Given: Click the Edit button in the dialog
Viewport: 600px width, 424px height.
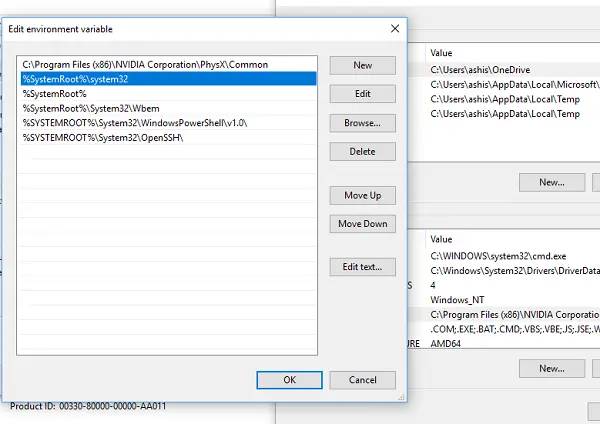Looking at the screenshot, I should tap(362, 94).
